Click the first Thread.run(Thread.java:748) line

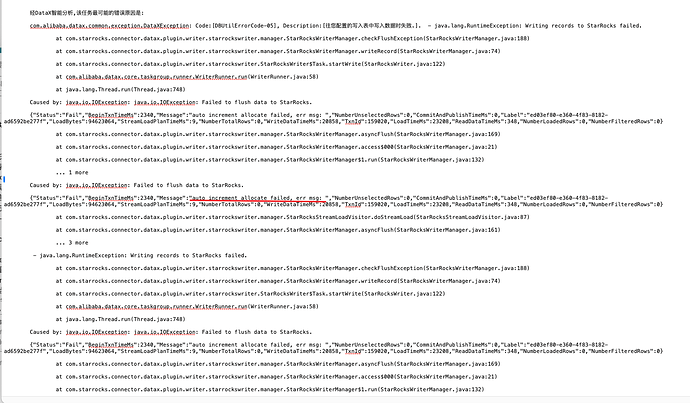[x=121, y=90]
